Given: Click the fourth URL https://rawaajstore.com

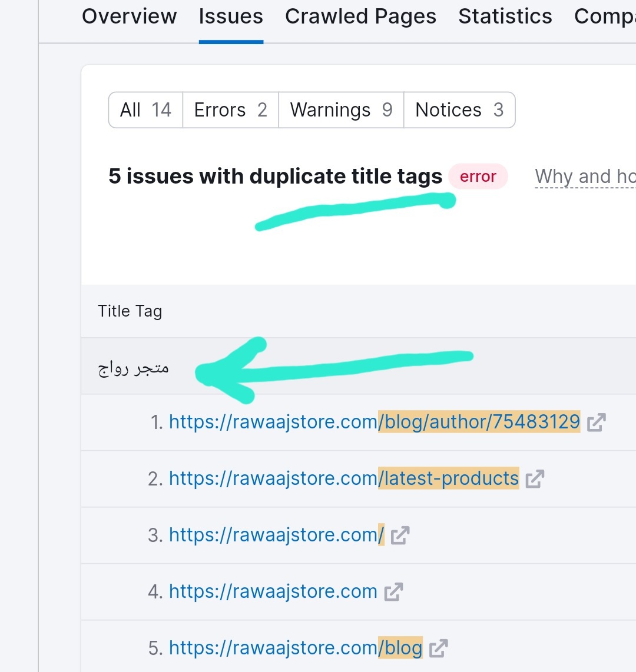Looking at the screenshot, I should (x=273, y=591).
